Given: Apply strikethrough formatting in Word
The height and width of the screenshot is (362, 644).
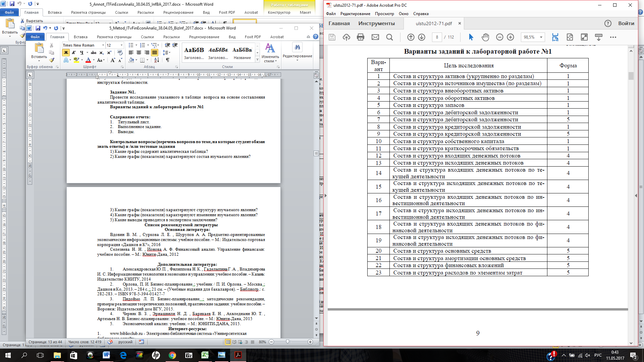Looking at the screenshot, I should 94,53.
